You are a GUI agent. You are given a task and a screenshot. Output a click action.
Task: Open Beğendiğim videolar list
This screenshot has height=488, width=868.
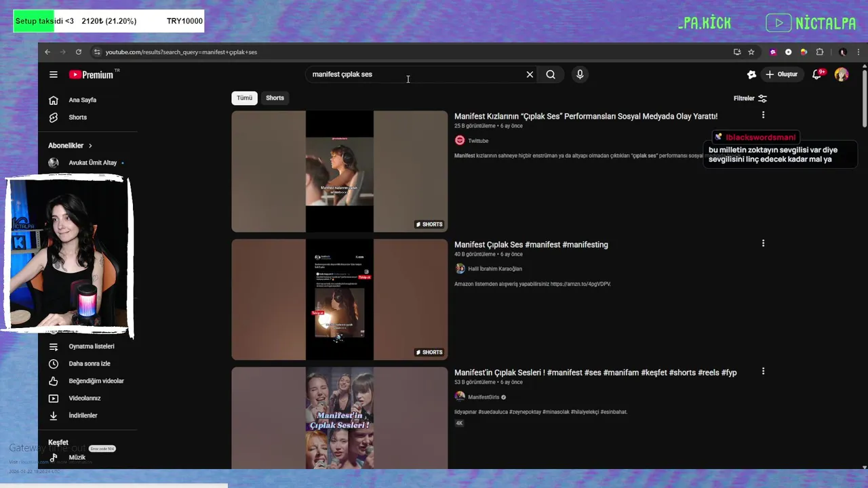pyautogui.click(x=96, y=381)
